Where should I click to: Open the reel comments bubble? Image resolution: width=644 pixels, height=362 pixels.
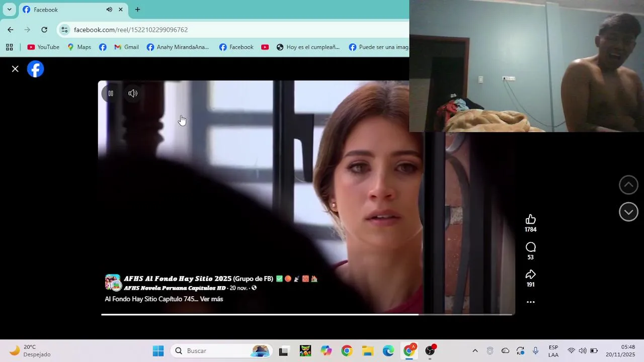(530, 247)
